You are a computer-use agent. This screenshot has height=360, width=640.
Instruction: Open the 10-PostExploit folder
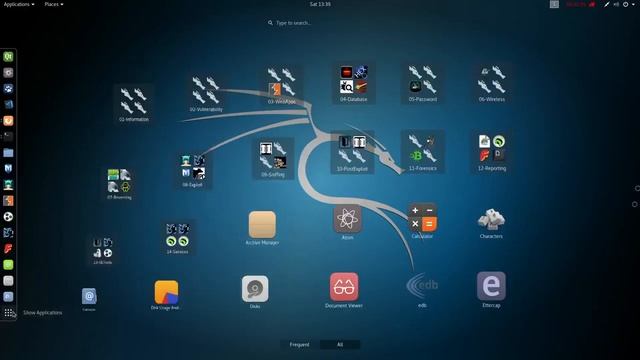[x=352, y=152]
